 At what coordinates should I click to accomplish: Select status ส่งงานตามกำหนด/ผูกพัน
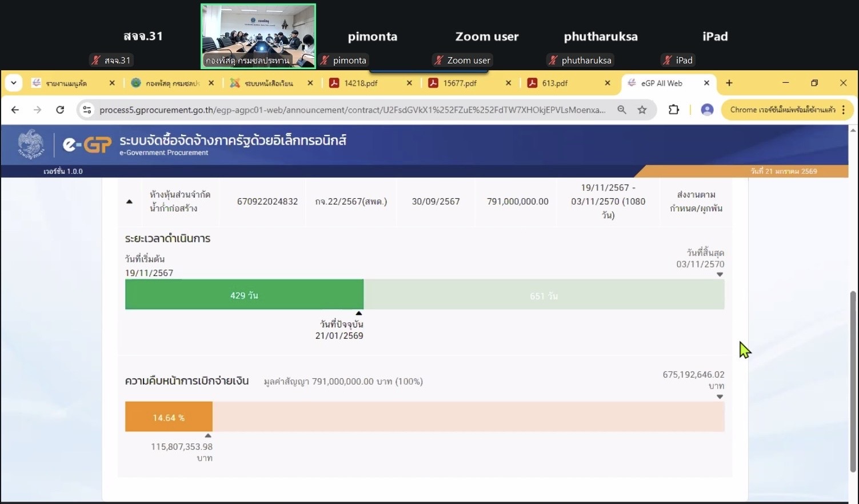point(696,201)
